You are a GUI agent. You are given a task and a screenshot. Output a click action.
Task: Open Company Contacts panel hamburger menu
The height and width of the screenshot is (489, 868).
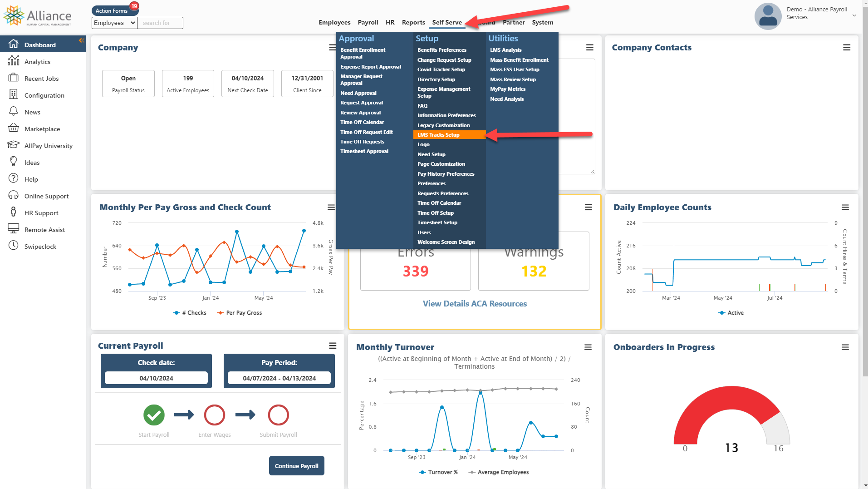click(x=847, y=48)
